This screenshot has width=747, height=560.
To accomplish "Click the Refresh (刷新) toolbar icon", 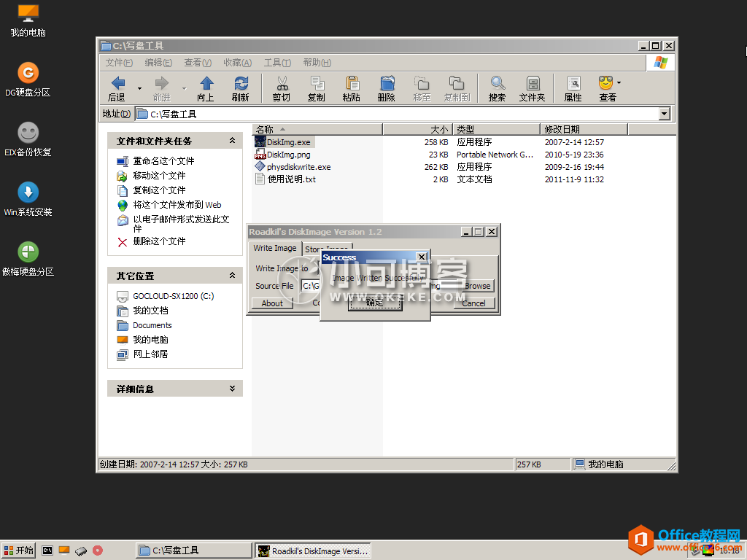I will tap(241, 88).
